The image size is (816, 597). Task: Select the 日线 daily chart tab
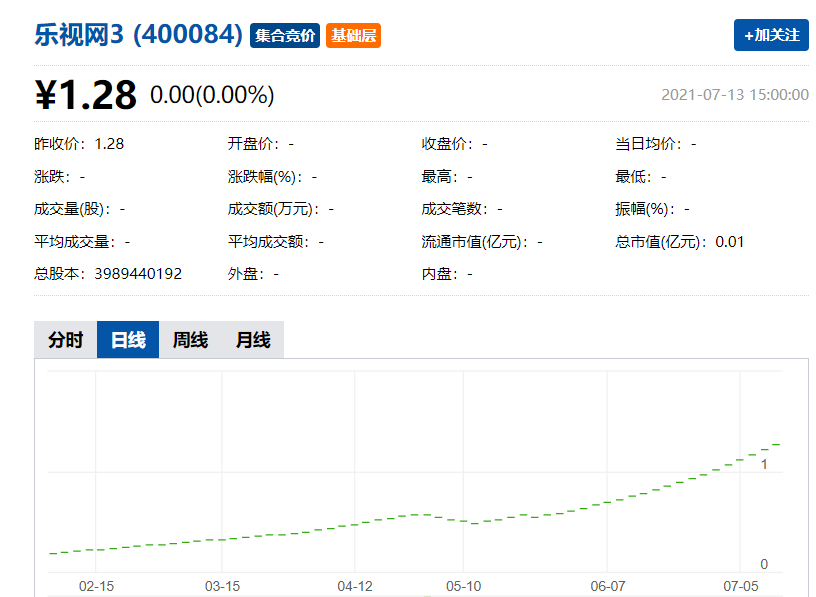(x=128, y=340)
